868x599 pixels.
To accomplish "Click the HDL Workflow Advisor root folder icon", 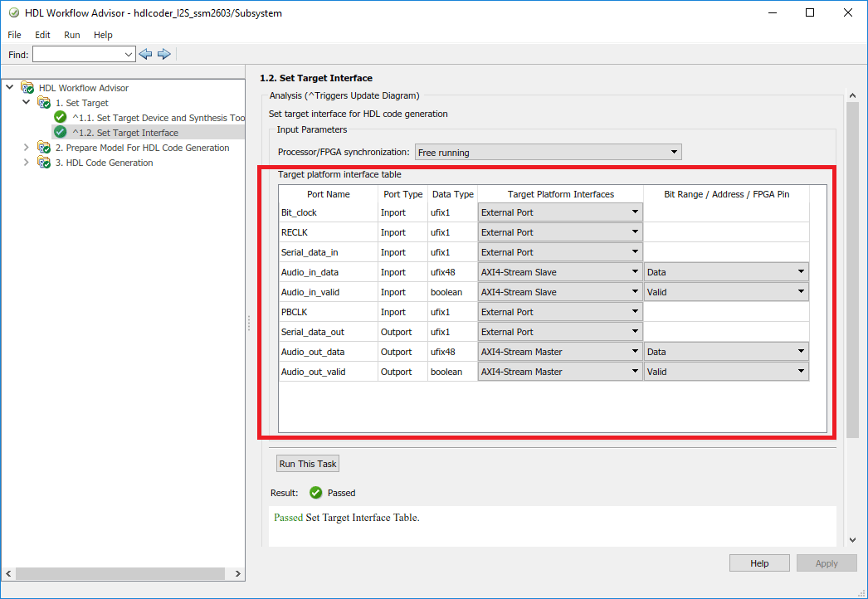I will click(x=27, y=87).
